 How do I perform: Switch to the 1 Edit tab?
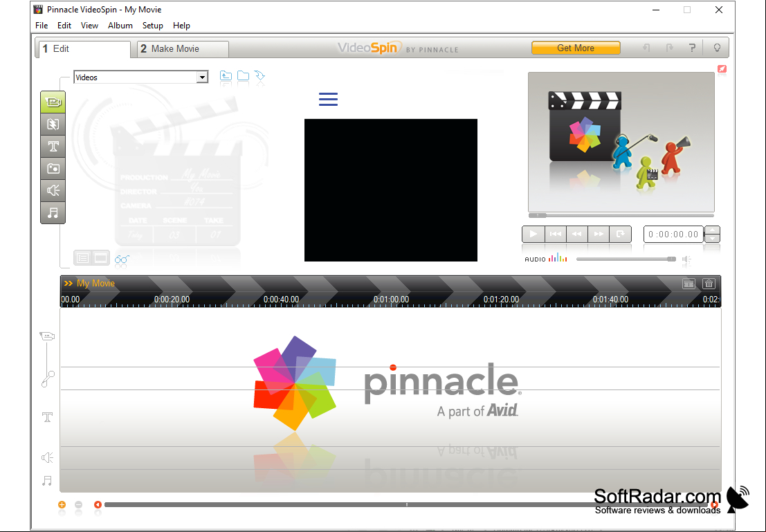click(x=83, y=49)
